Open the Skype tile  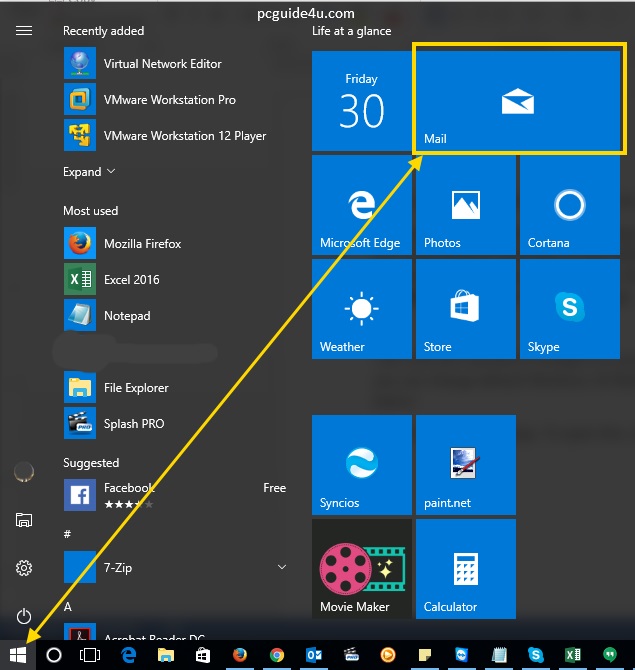click(x=569, y=308)
